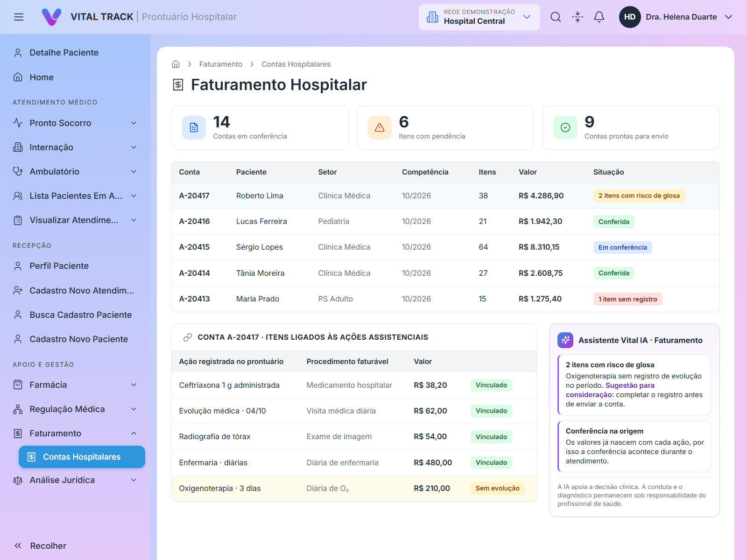
Task: Click the sparkle AI assistant icon in header
Action: (578, 17)
